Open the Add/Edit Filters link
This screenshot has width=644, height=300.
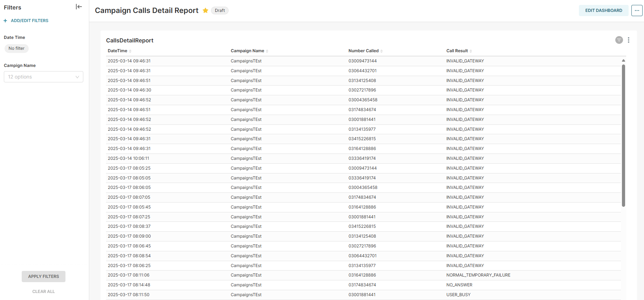pyautogui.click(x=30, y=21)
